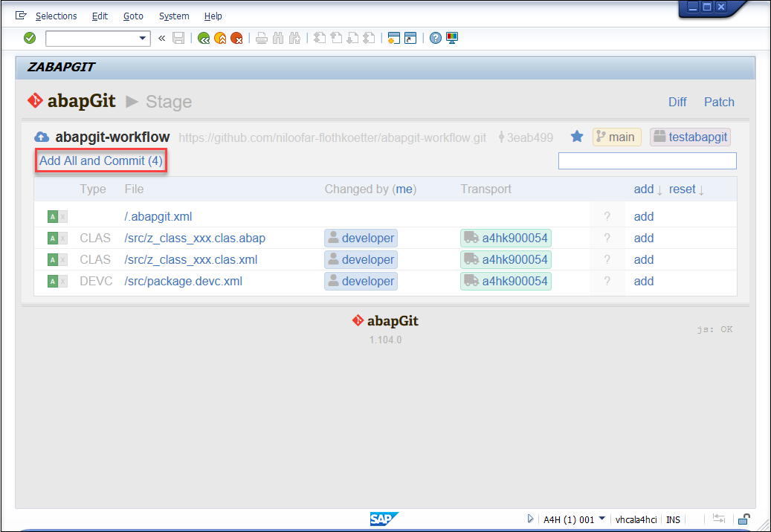Click the commit hash 3eab499

pos(526,137)
